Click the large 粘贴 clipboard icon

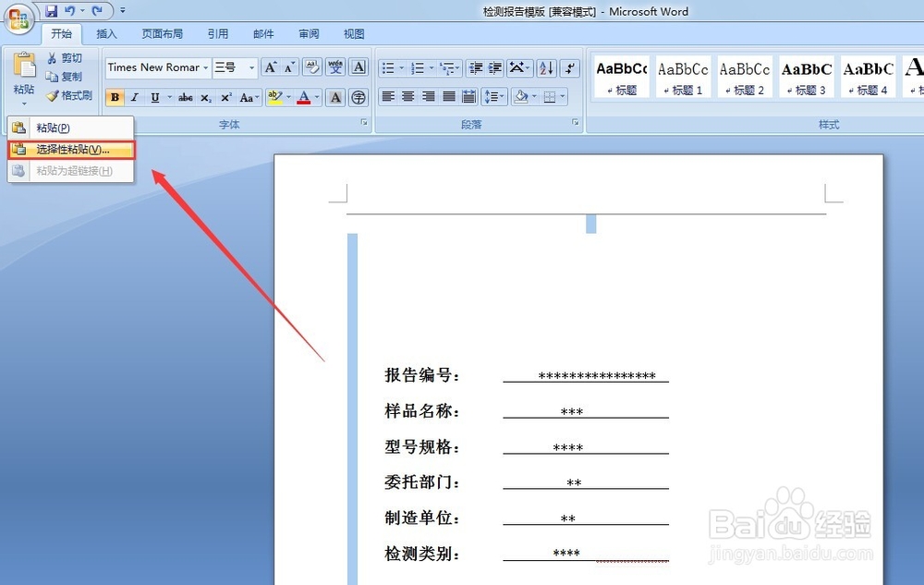pos(24,65)
